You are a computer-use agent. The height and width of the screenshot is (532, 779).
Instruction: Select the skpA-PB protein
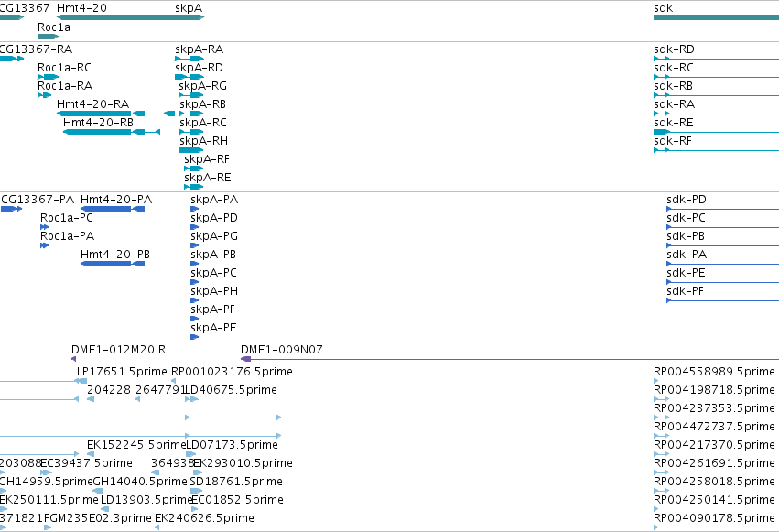213,255
